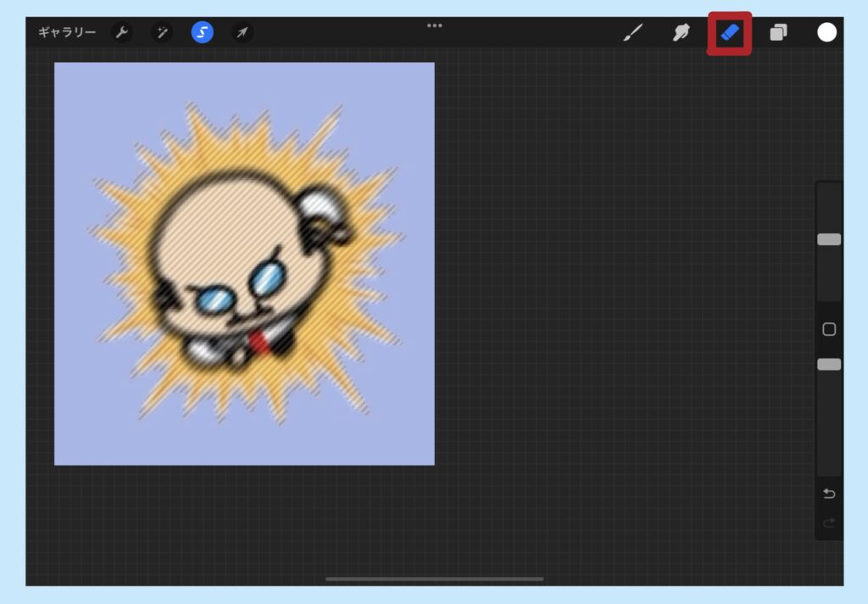The image size is (868, 604).
Task: Tap the three-dot menu at top center
Action: click(x=435, y=25)
